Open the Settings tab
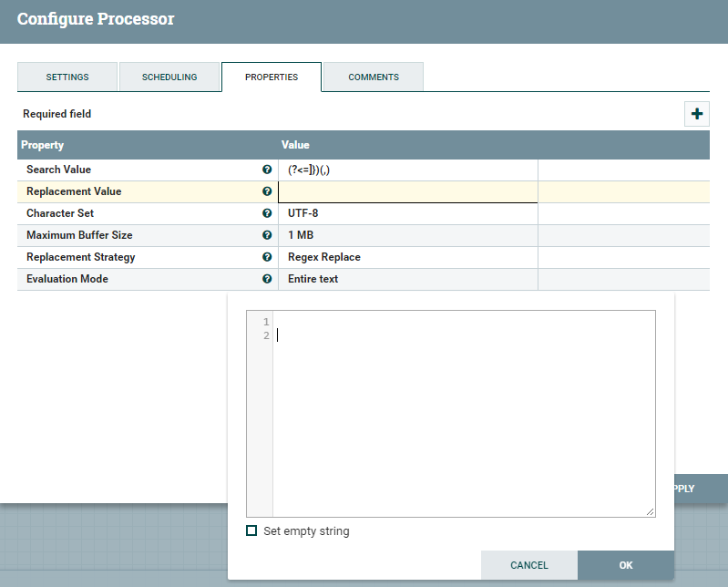The image size is (728, 587). 67,77
